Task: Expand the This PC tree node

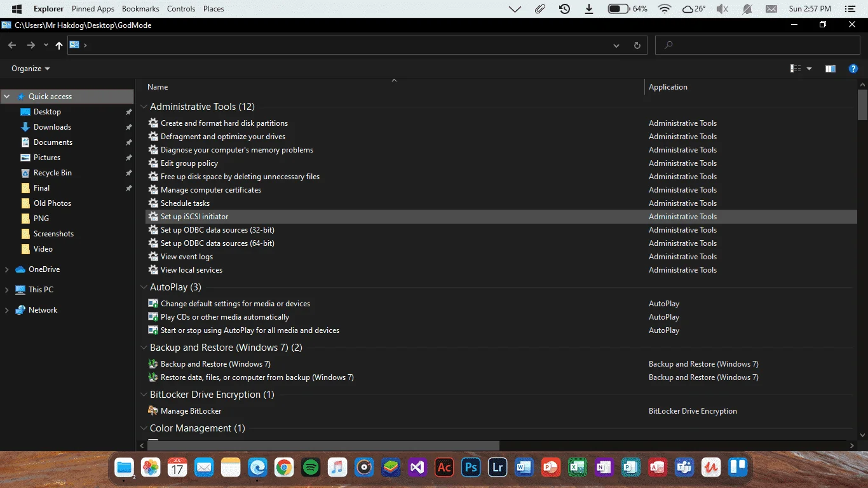Action: coord(7,290)
